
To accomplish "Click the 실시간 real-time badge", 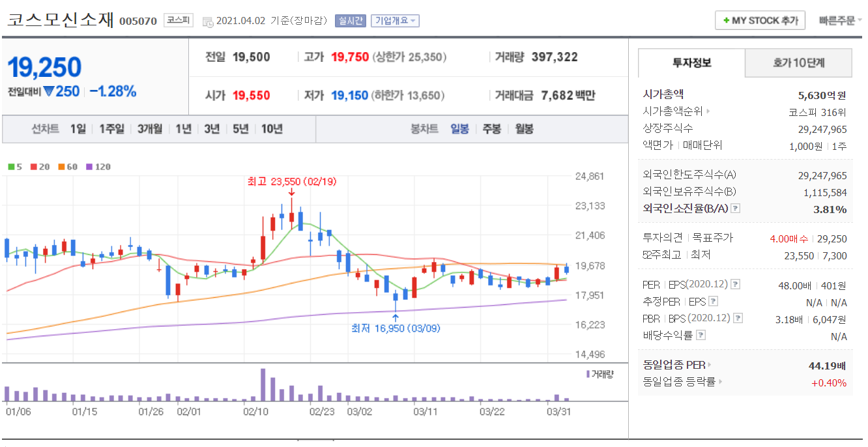I will coord(351,21).
